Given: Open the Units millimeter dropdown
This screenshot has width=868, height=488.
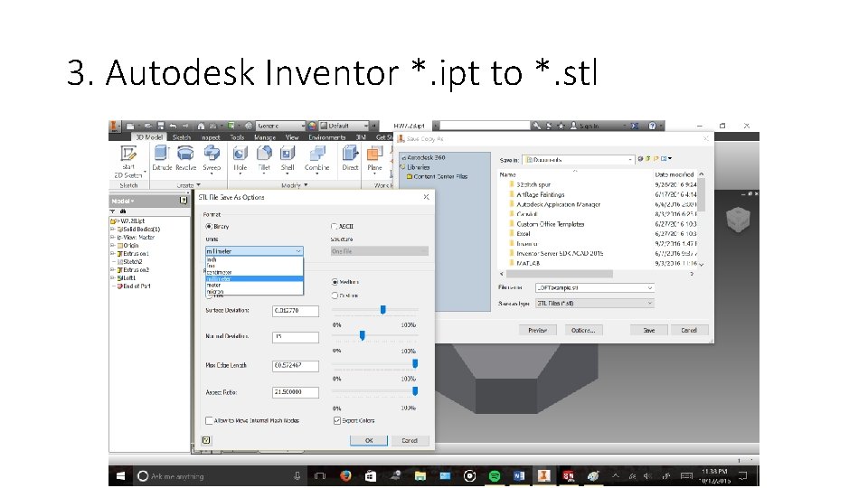Looking at the screenshot, I should tap(254, 251).
